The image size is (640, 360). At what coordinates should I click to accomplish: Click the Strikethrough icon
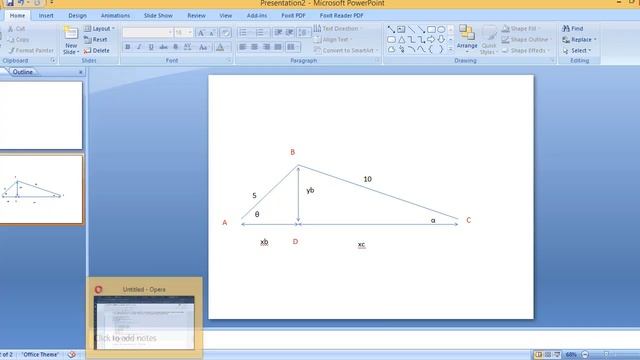(163, 47)
